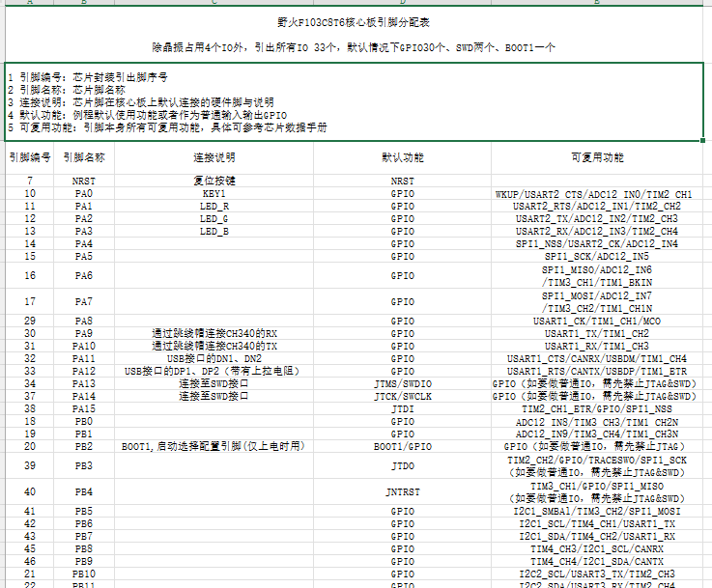This screenshot has width=712, height=588.
Task: Select the KEY1 cell
Action: [x=214, y=194]
